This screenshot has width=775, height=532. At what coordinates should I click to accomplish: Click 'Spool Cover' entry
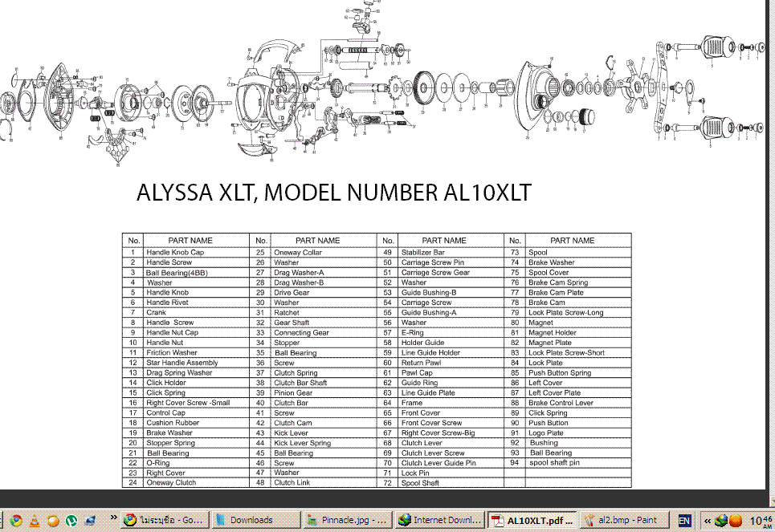click(x=549, y=273)
